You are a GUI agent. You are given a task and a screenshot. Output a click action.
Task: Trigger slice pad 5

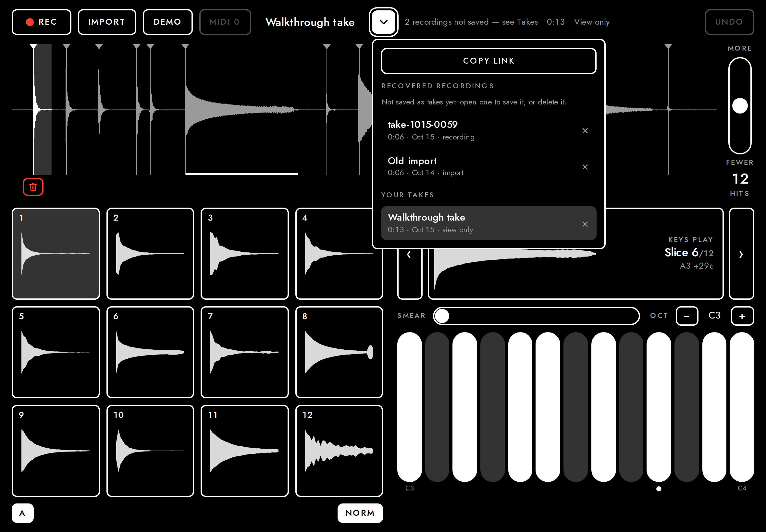point(56,352)
